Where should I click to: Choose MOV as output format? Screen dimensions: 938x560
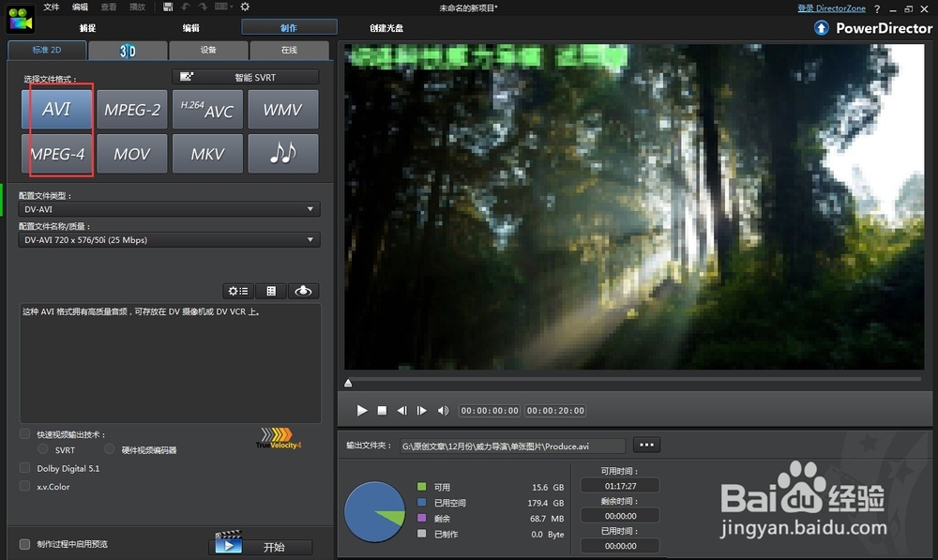pyautogui.click(x=131, y=154)
